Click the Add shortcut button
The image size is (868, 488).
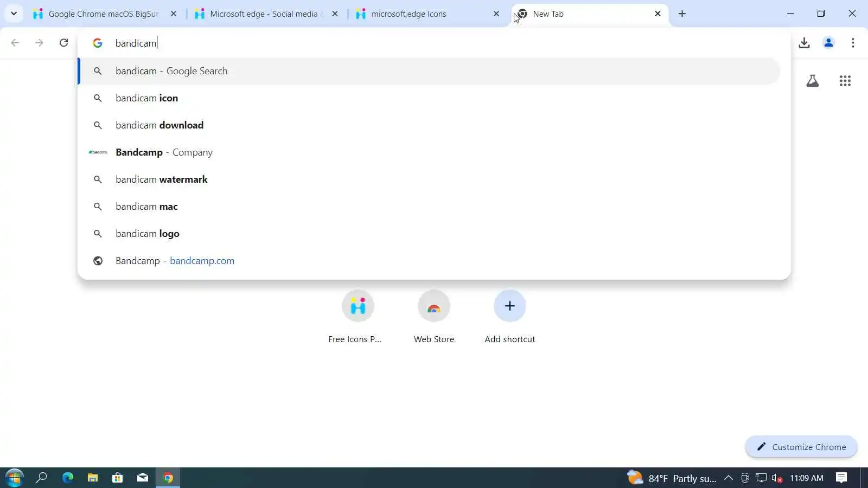(x=510, y=317)
